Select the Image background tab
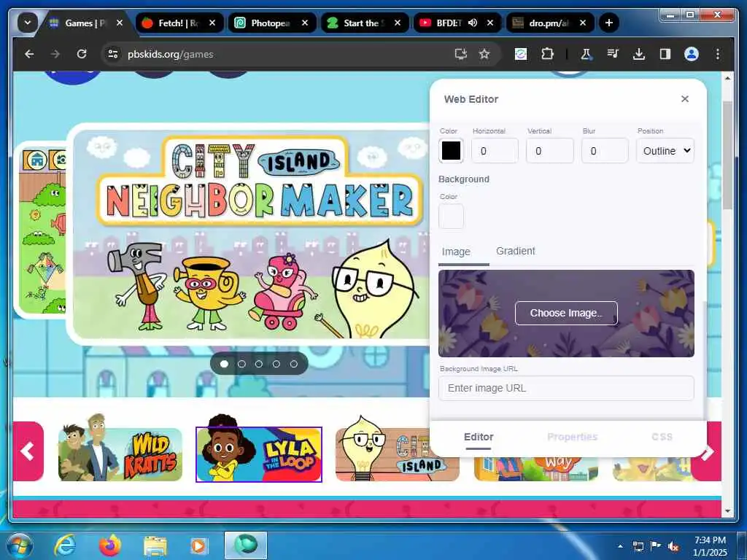 456,252
